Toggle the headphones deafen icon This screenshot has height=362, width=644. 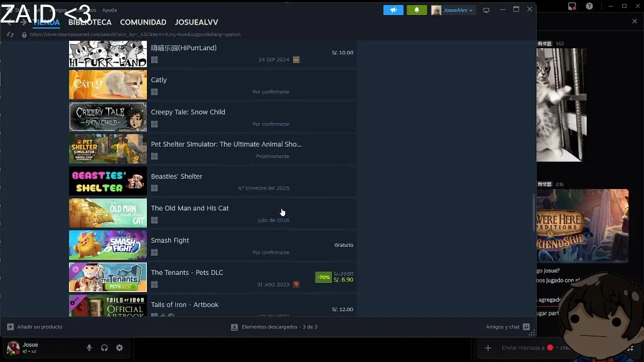point(104,348)
